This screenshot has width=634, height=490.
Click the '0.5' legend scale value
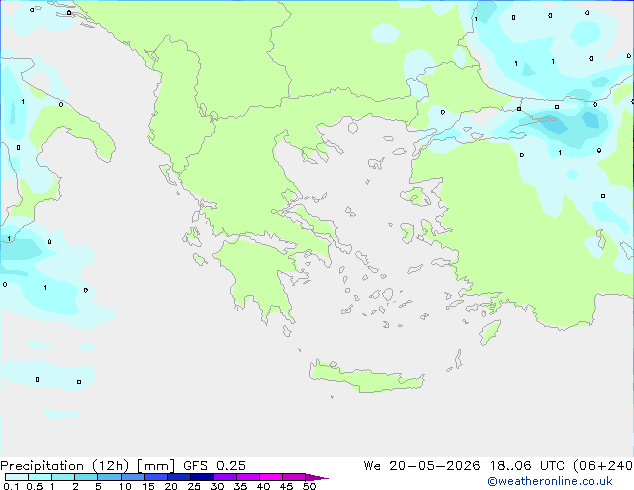tap(35, 486)
